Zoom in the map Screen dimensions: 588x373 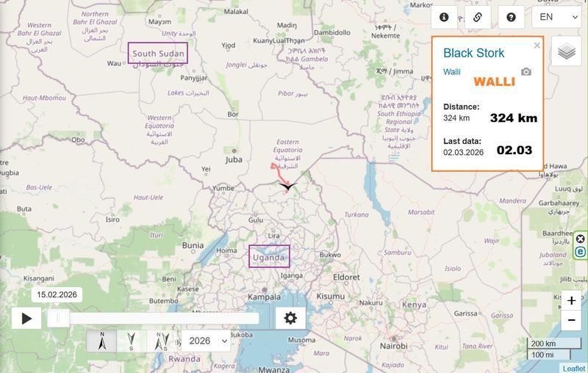click(x=571, y=300)
